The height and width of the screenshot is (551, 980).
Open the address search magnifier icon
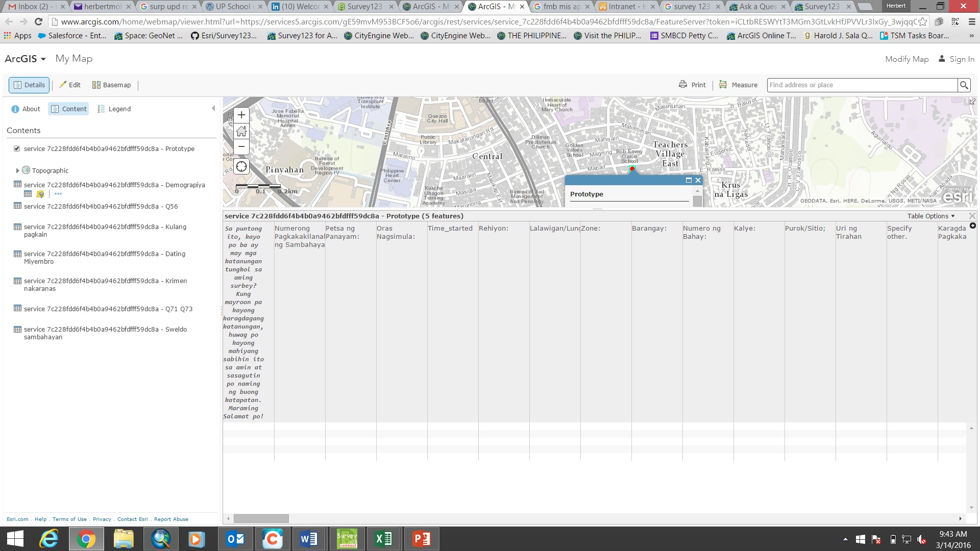(x=964, y=85)
